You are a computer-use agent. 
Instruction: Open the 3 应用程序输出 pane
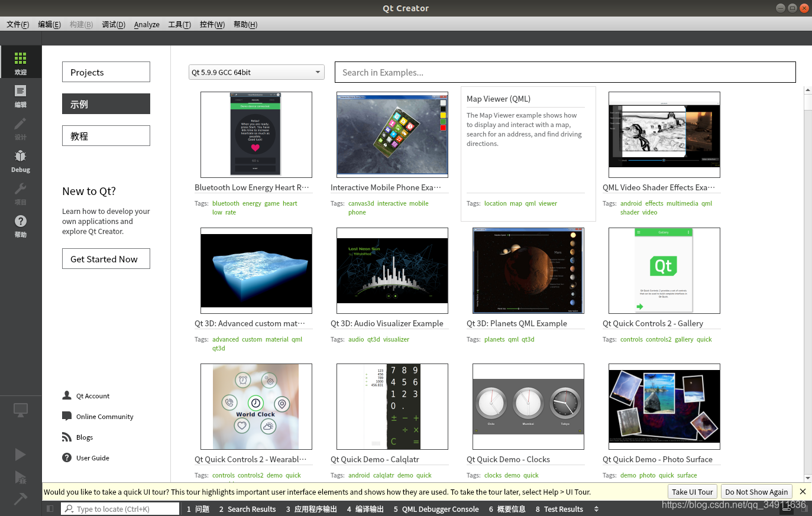tap(312, 509)
